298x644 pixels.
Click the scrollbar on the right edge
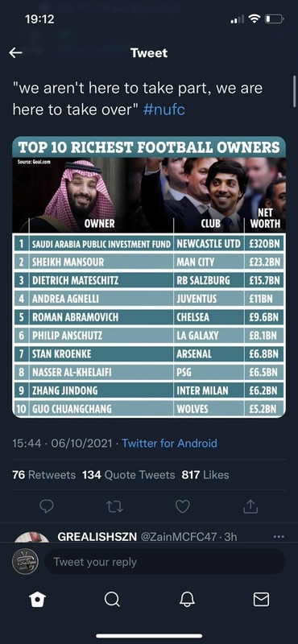pos(294,91)
